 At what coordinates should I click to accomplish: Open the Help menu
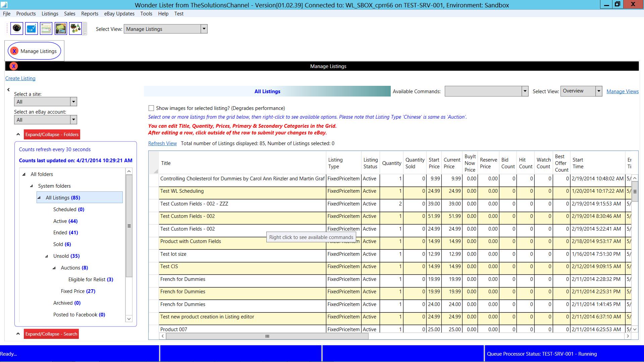(x=163, y=14)
